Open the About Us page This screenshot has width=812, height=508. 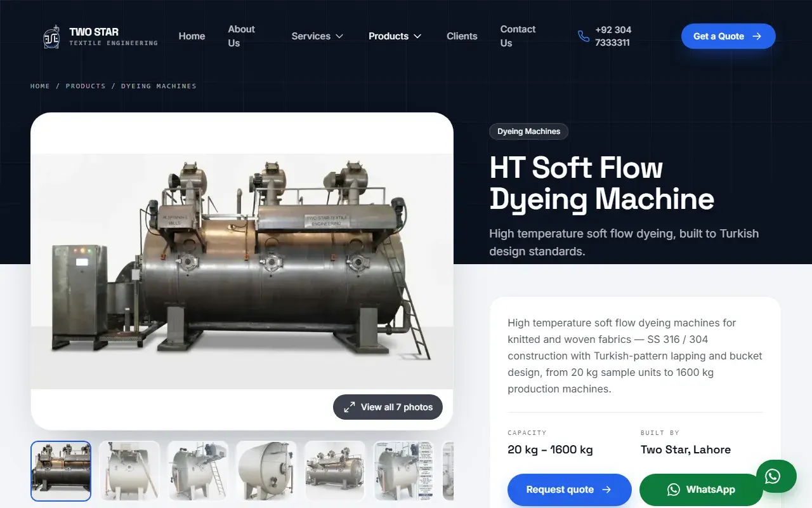(x=242, y=36)
